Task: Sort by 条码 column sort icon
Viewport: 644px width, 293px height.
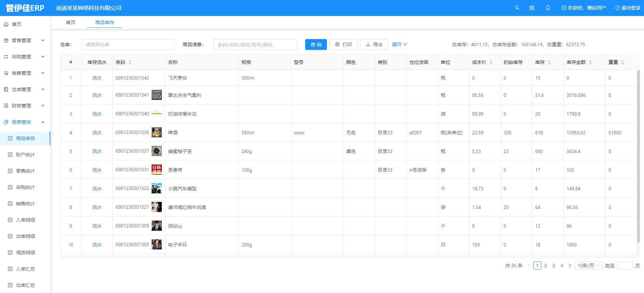Action: 130,63
